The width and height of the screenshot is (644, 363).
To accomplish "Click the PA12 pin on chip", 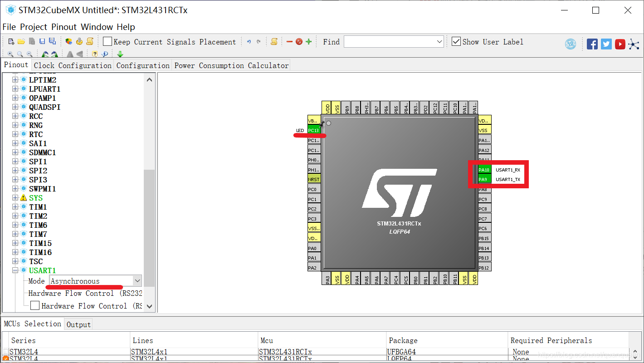I will coord(484,150).
